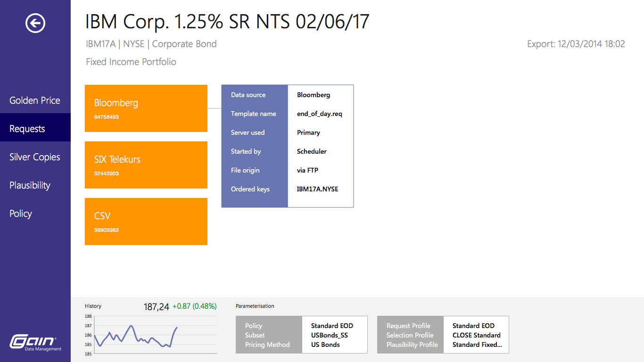Select the CSV request tile
644x362 pixels.
(146, 222)
